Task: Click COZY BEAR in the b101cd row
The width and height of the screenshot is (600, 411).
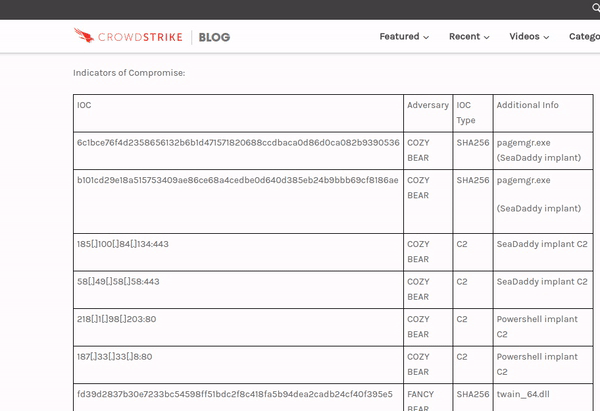Action: click(x=418, y=188)
